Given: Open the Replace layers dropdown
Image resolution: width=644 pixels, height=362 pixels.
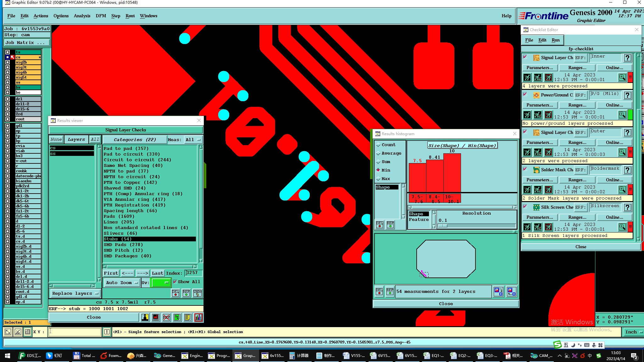Looking at the screenshot, I should [x=75, y=293].
